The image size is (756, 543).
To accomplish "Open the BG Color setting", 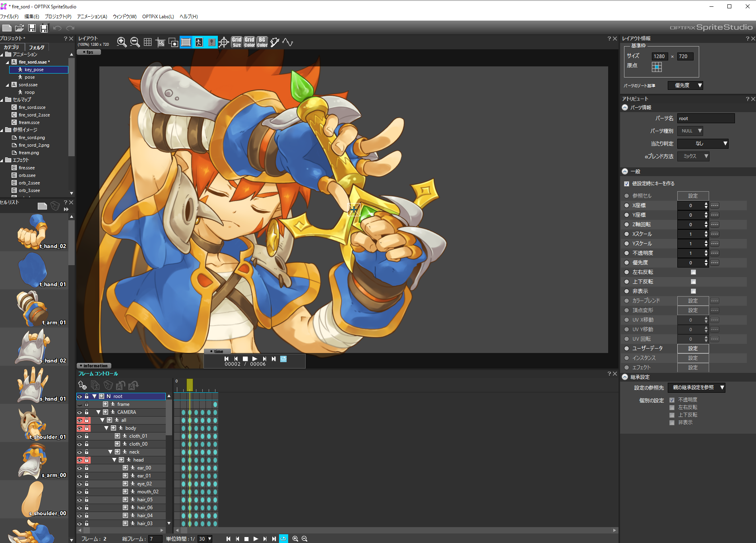I will [262, 42].
